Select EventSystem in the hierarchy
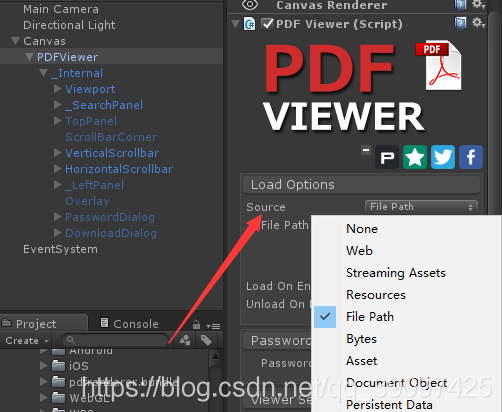 coord(60,249)
